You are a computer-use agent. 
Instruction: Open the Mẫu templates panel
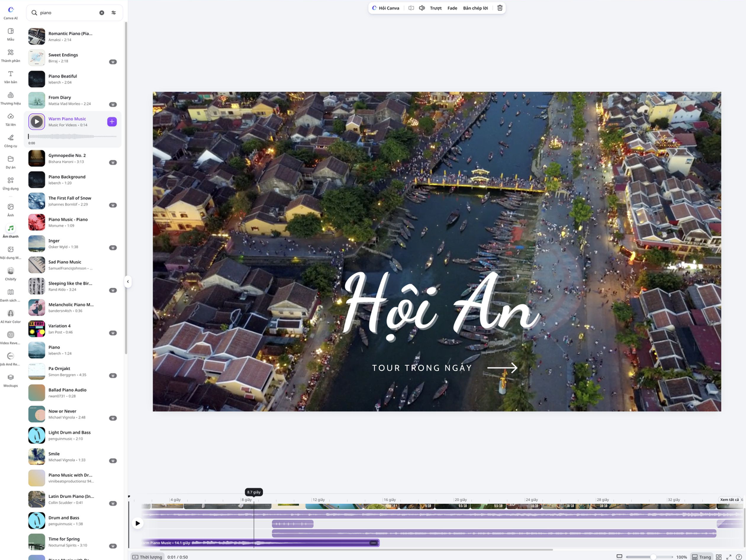pos(10,34)
